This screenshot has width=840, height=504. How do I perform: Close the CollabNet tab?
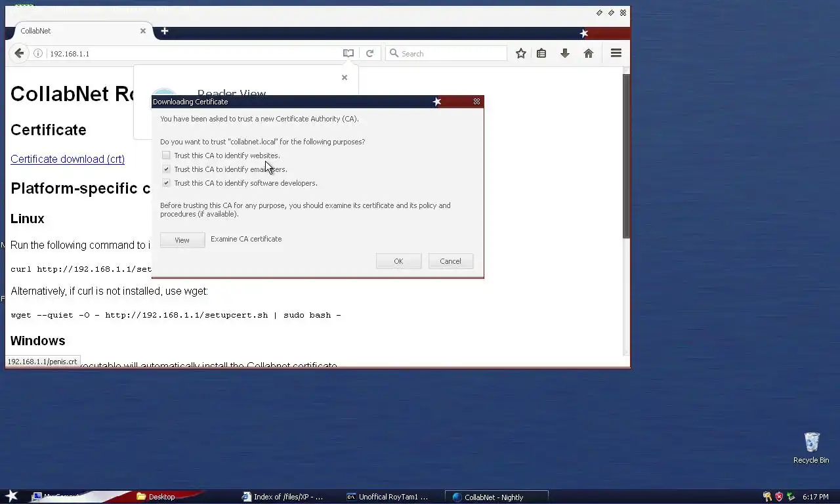(143, 31)
